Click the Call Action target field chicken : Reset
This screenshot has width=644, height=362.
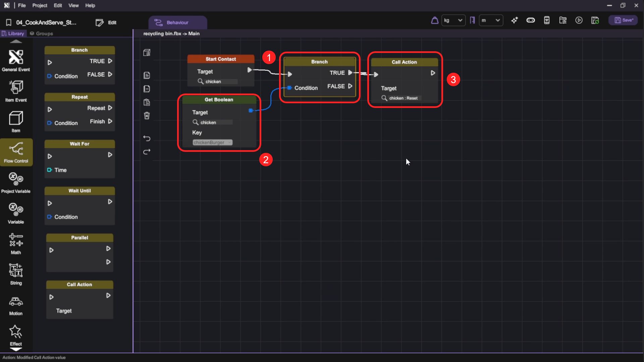tap(404, 98)
